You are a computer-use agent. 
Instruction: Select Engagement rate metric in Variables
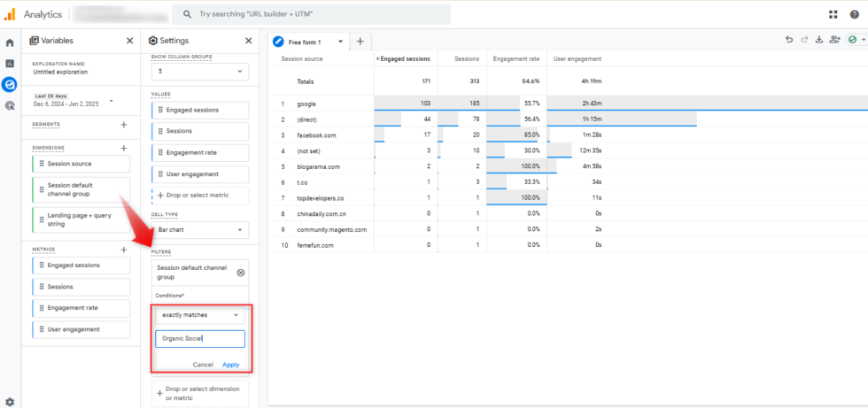[x=81, y=308]
